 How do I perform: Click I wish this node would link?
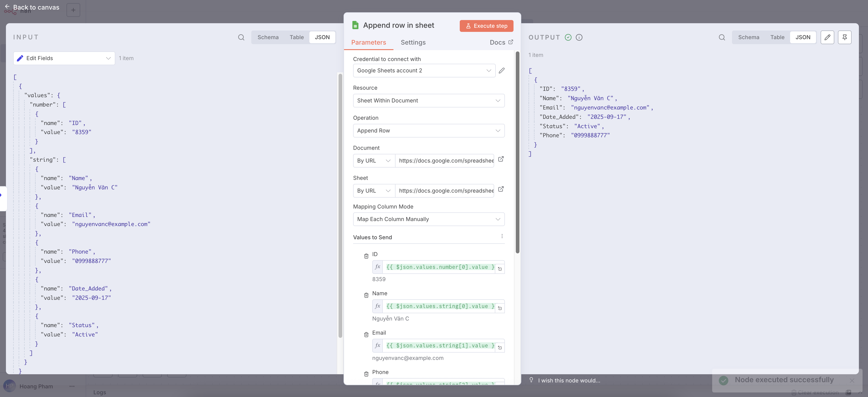pos(569,381)
